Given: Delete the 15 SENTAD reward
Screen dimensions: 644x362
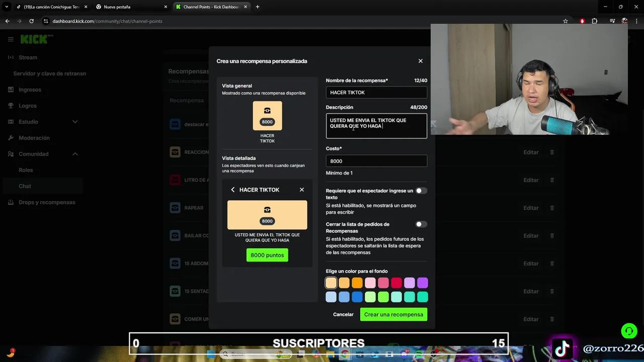Looking at the screenshot, I should point(552,291).
